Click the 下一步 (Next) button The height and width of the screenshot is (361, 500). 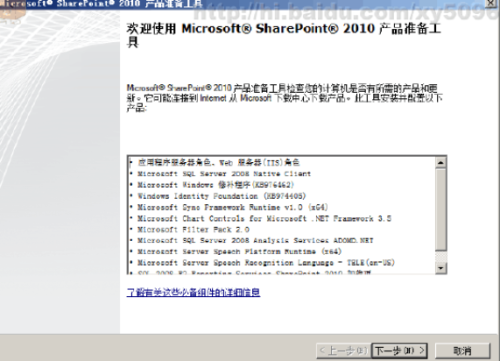coord(399,351)
